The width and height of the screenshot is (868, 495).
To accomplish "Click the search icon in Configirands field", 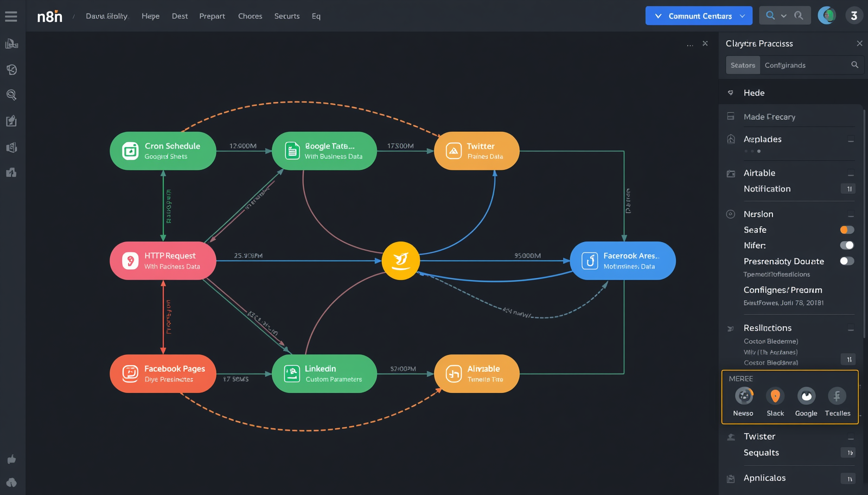I will point(855,65).
